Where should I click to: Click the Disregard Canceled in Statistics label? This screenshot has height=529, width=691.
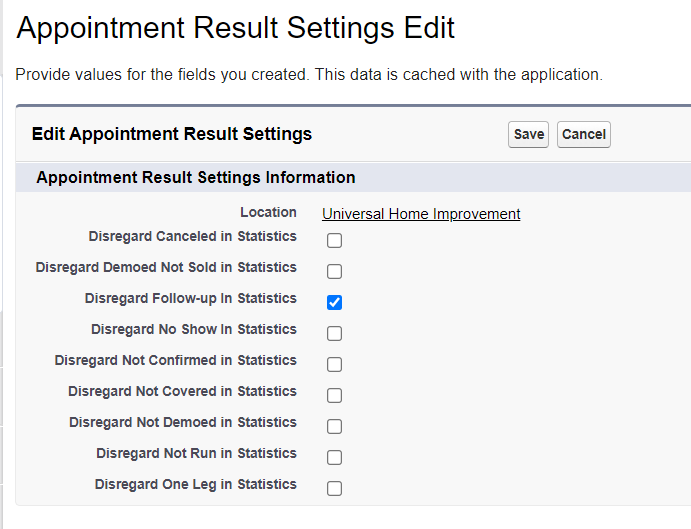point(193,236)
